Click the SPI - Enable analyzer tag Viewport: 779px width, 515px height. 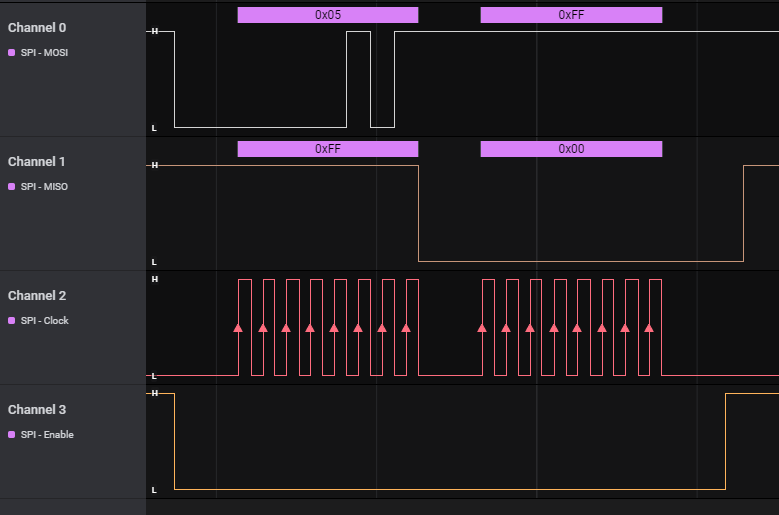(47, 435)
